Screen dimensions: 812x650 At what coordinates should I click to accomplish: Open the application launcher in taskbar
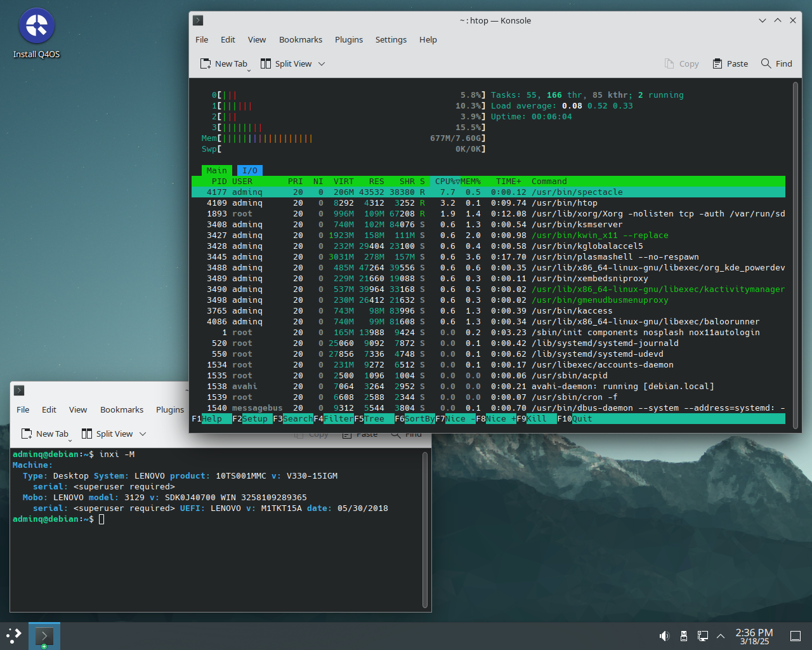coord(14,635)
